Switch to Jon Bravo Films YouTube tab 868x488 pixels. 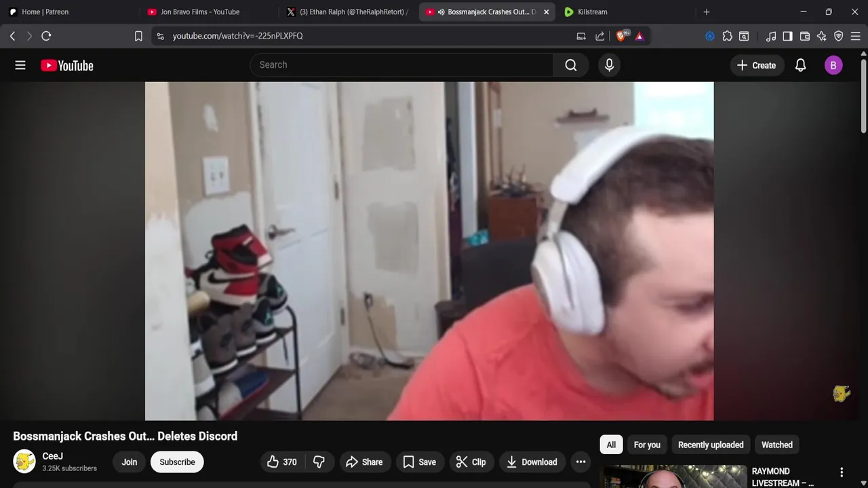tap(209, 12)
